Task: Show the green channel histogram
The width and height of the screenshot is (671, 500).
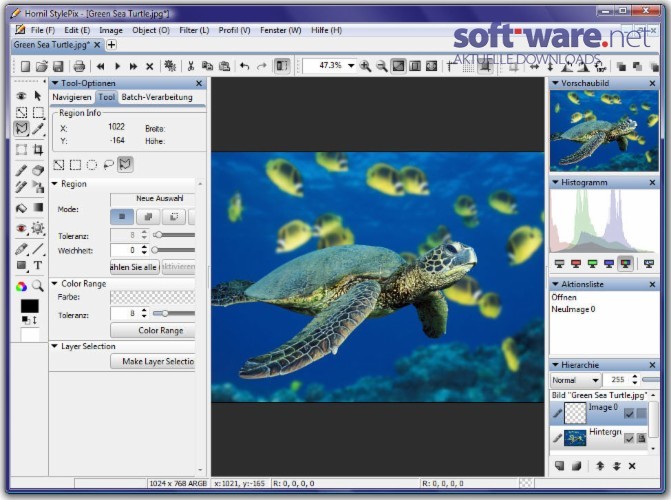Action: 592,264
